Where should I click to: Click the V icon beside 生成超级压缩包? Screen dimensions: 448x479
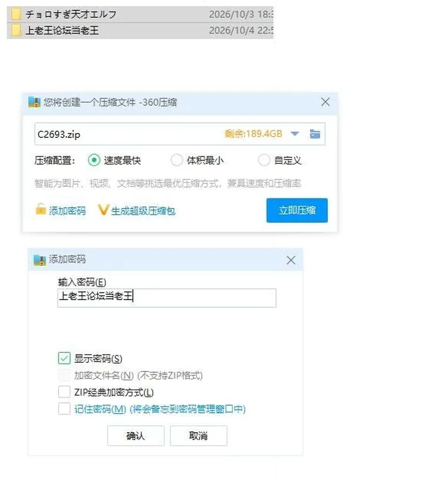(103, 210)
